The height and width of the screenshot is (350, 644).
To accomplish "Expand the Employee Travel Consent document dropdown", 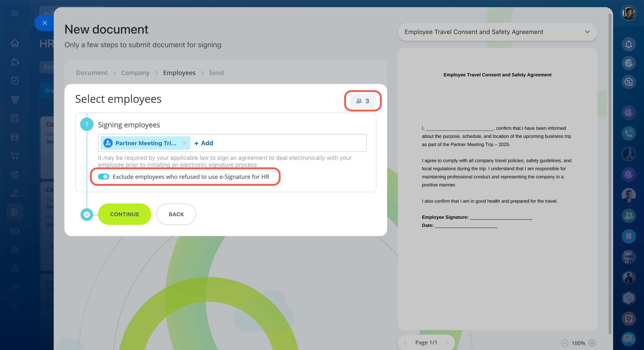I will (587, 32).
